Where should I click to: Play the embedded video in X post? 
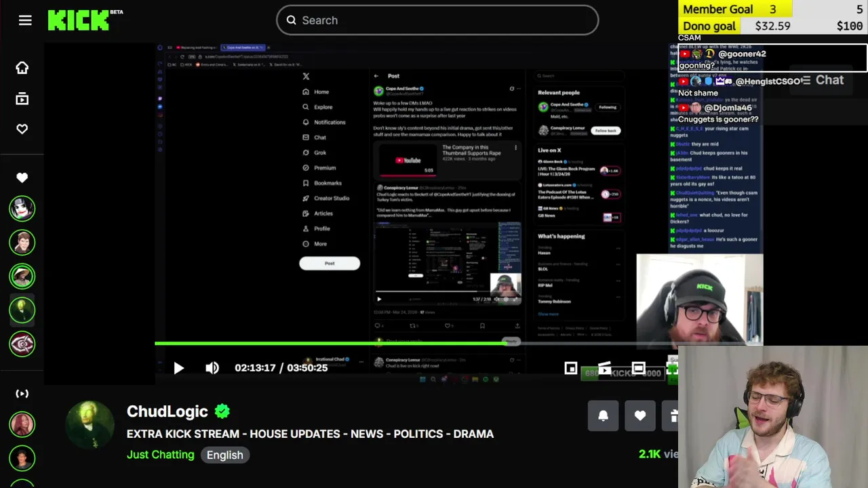point(379,299)
